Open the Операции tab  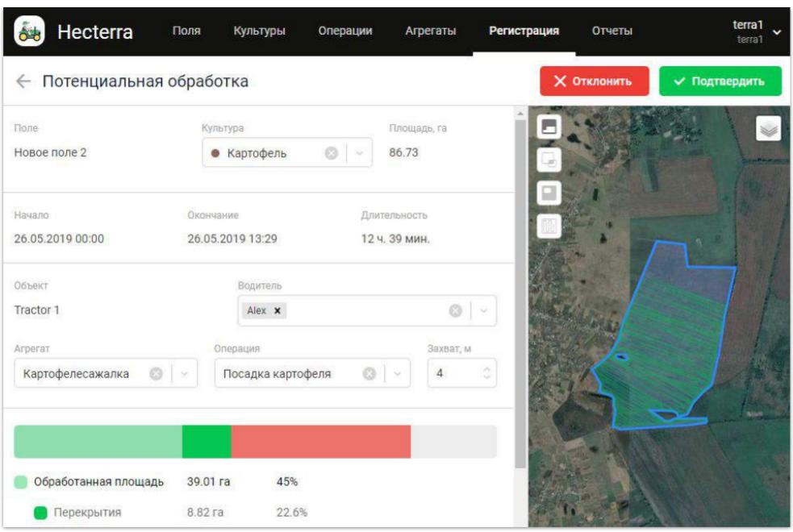(345, 31)
